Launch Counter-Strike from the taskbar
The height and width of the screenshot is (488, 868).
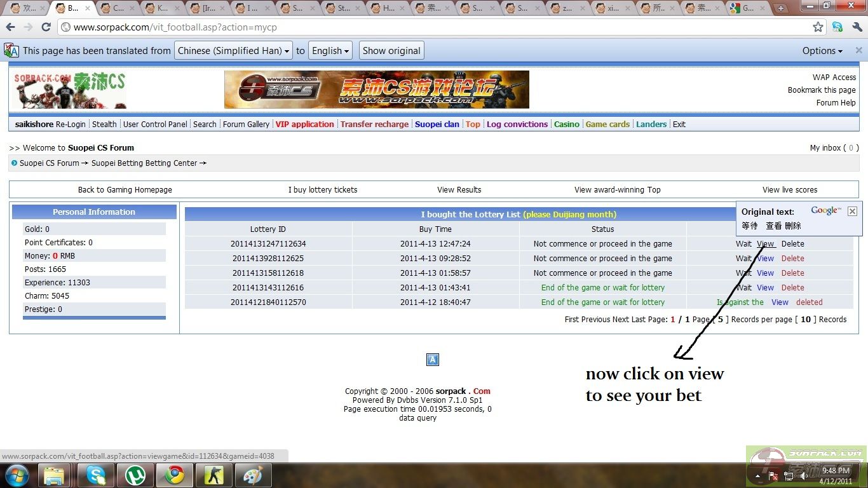(214, 475)
